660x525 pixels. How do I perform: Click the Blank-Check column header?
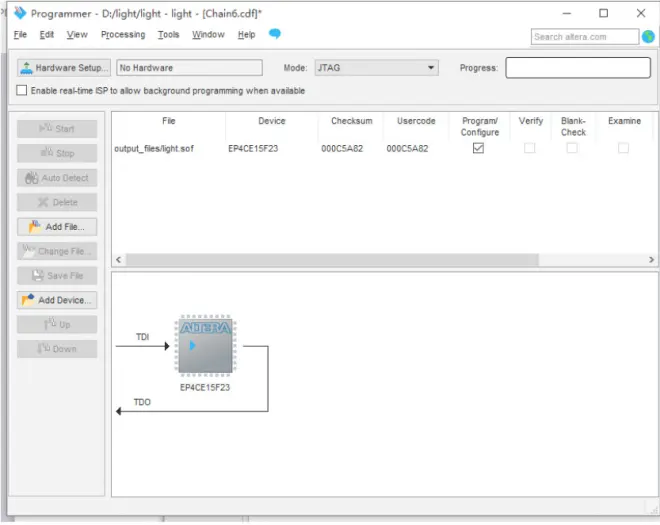(573, 127)
